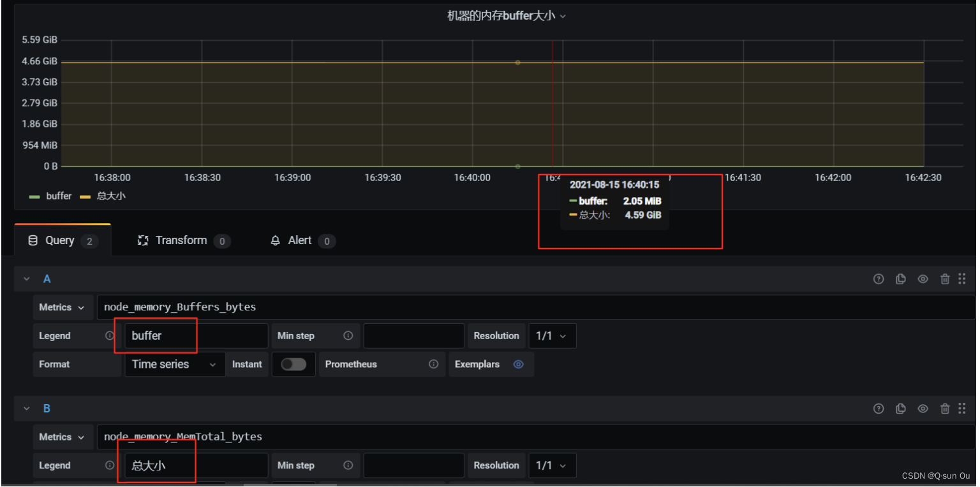Switch to the Alert tab
The width and height of the screenshot is (980, 487).
(300, 240)
